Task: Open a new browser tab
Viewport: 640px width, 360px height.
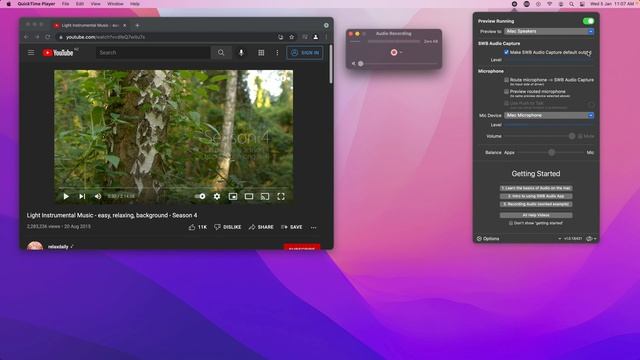Action: [137, 25]
